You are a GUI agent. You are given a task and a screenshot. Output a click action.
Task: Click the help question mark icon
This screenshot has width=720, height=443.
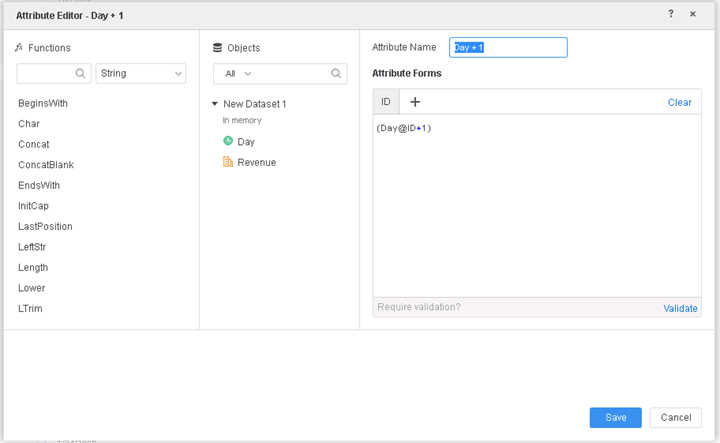pos(671,14)
